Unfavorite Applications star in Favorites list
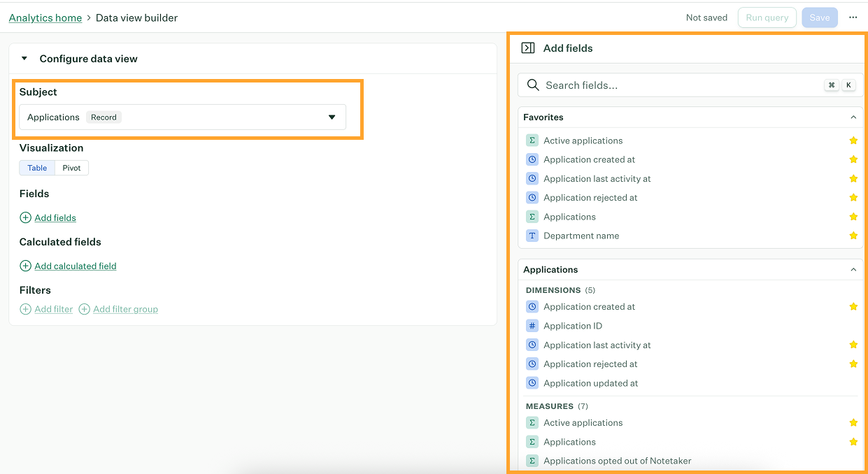This screenshot has height=474, width=868. 853,217
